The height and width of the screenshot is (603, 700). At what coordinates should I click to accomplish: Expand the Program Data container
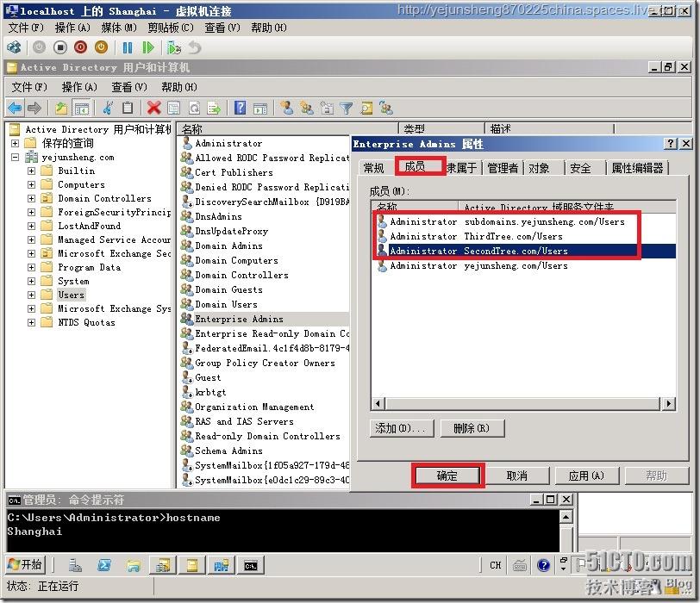coord(31,268)
